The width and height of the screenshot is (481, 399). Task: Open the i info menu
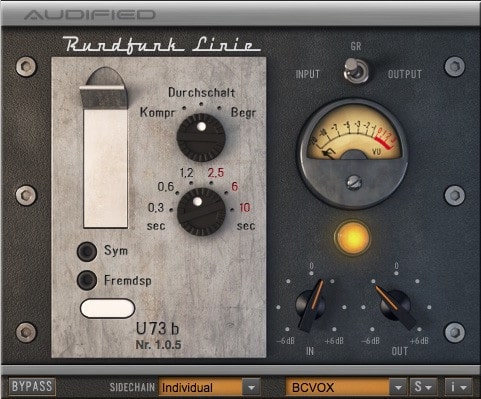(x=458, y=387)
